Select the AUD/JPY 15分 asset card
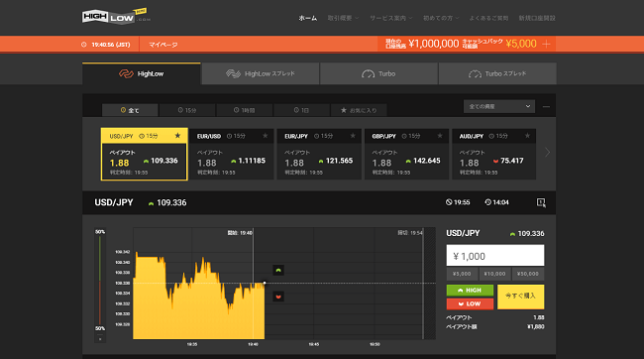This screenshot has width=644, height=359. tap(494, 154)
